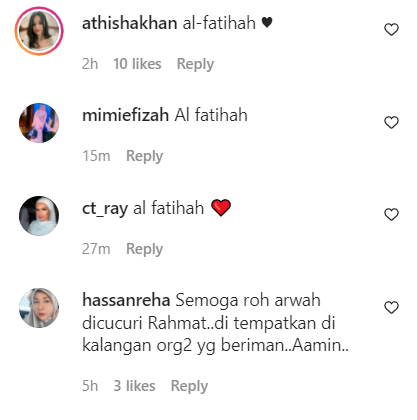Reply to athishakhan's comment
418x420 pixels.
point(195,64)
